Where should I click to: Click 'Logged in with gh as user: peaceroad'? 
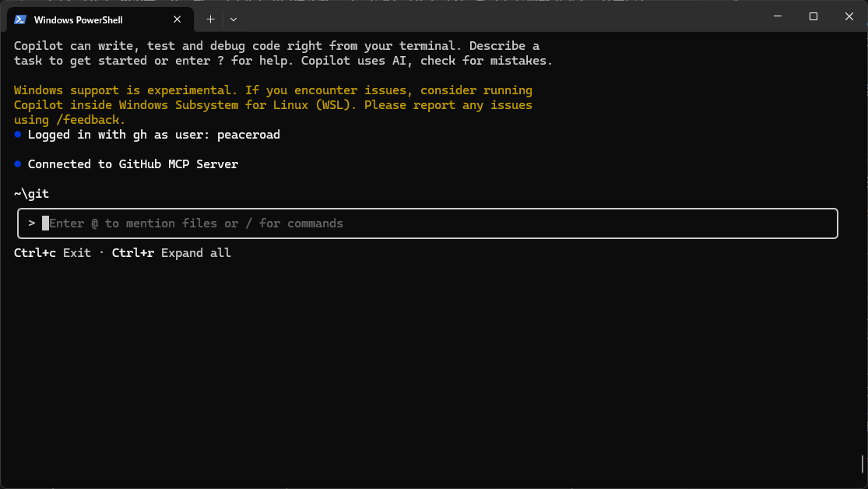(x=154, y=135)
